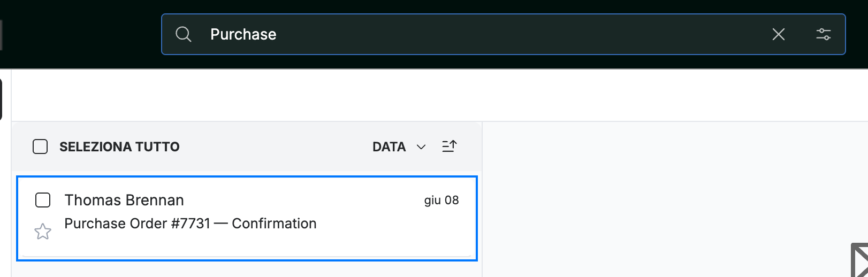The width and height of the screenshot is (868, 277).
Task: Clear the search text with the X
Action: (779, 34)
